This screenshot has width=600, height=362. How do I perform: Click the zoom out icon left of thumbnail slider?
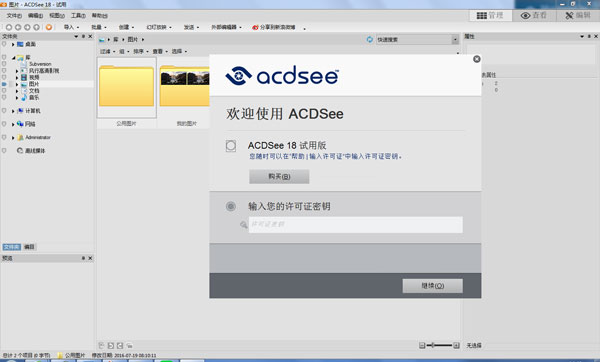tap(422, 345)
